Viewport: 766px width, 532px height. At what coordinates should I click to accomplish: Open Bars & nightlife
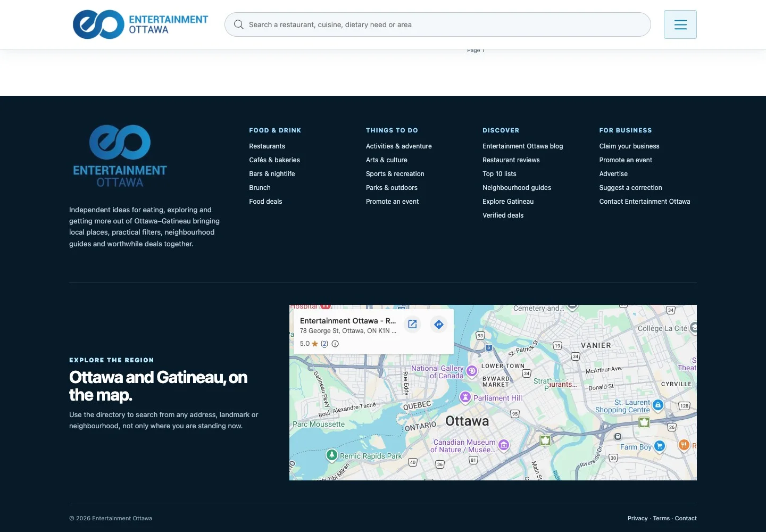(272, 174)
